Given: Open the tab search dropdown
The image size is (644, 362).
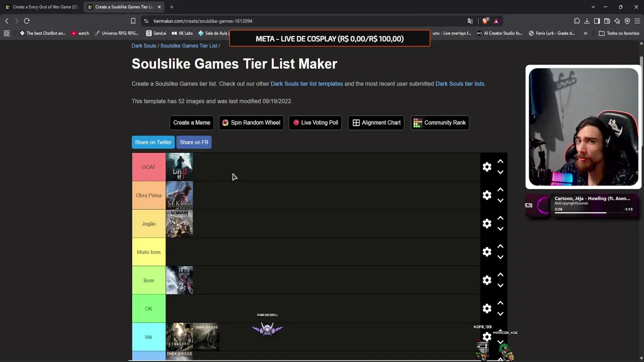Looking at the screenshot, I should [x=593, y=7].
